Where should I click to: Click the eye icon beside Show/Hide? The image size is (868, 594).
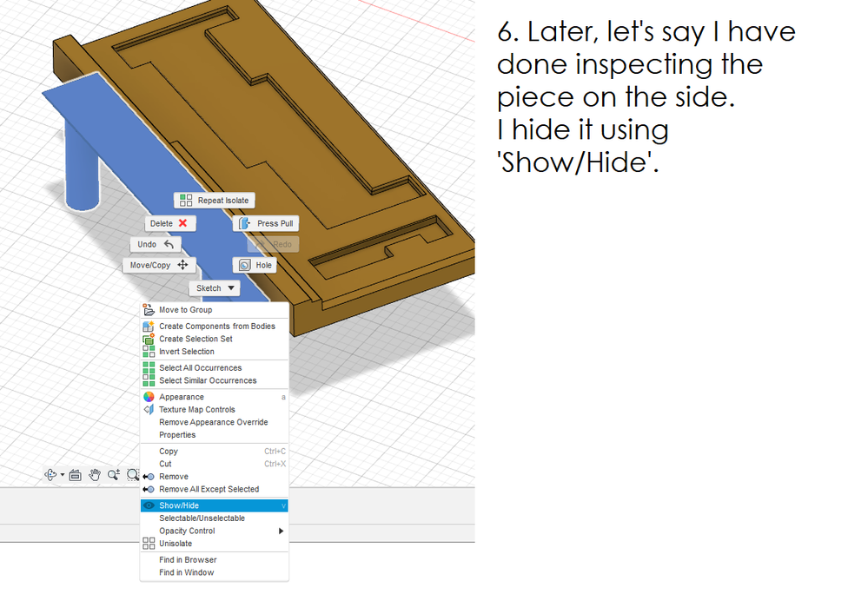(149, 505)
